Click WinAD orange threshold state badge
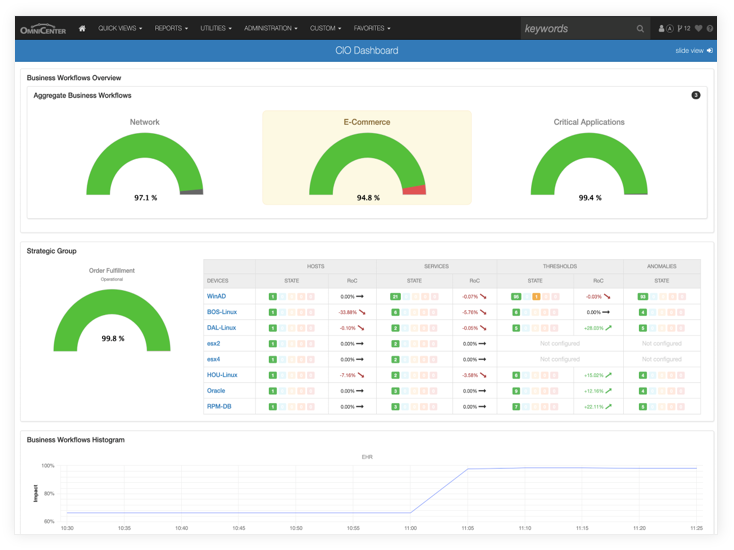This screenshot has height=550, width=734. pyautogui.click(x=536, y=297)
